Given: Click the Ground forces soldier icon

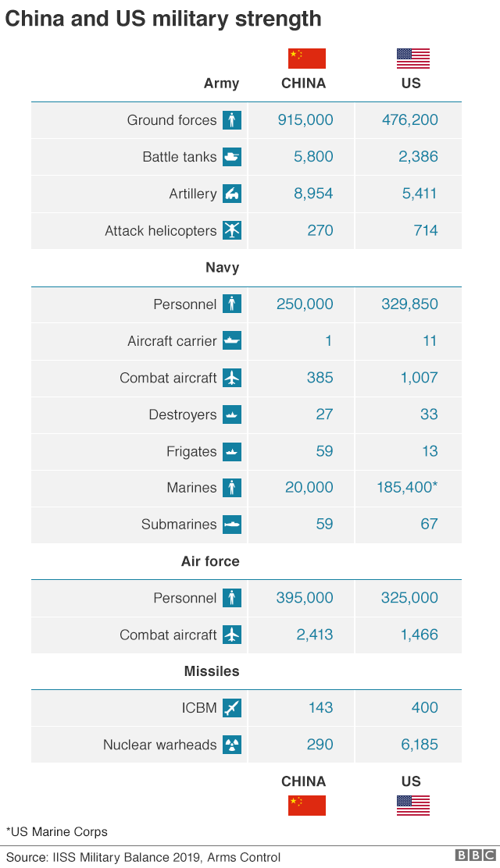Looking at the screenshot, I should click(x=232, y=120).
